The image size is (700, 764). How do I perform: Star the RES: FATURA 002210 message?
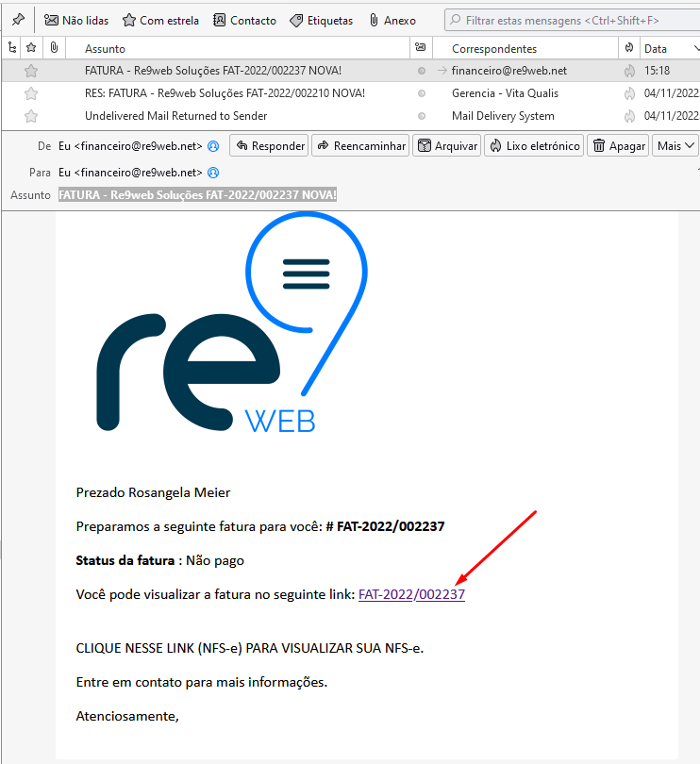[31, 93]
